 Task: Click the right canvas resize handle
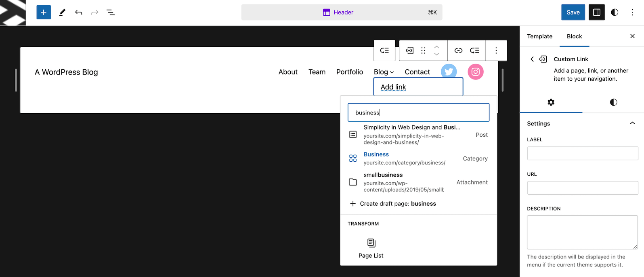point(502,80)
